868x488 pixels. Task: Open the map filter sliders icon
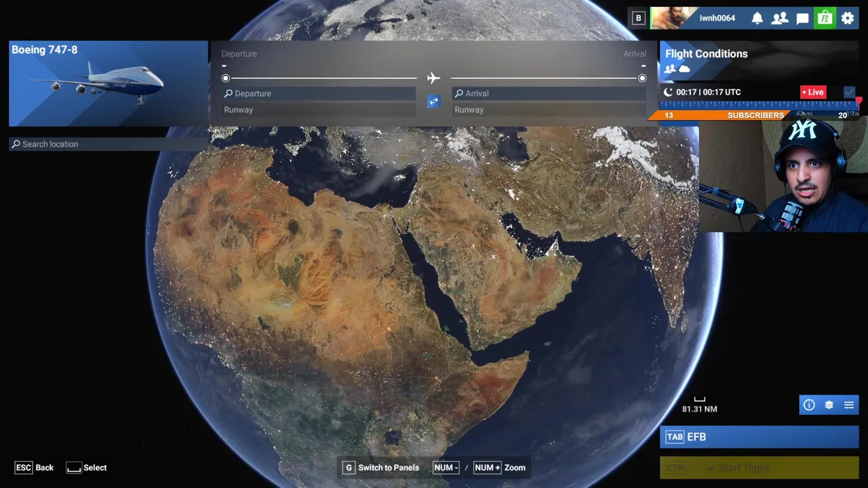point(848,405)
